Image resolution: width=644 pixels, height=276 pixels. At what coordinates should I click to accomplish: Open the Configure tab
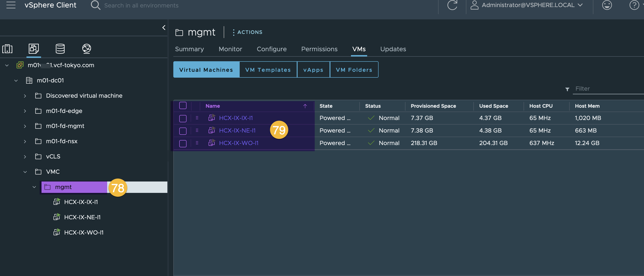click(x=272, y=49)
